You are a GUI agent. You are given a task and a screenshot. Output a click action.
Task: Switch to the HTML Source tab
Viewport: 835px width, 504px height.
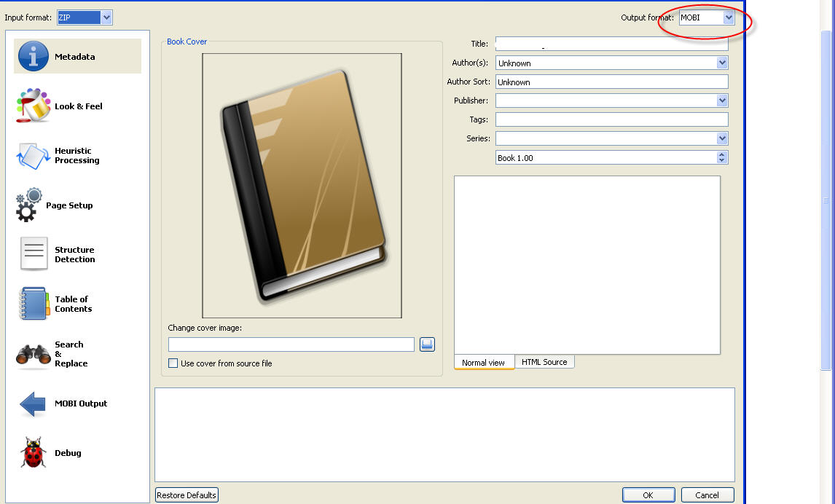(x=544, y=362)
